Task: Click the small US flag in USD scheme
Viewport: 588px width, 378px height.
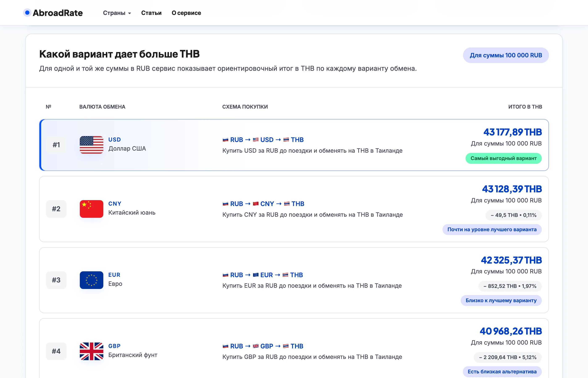Action: coord(256,140)
